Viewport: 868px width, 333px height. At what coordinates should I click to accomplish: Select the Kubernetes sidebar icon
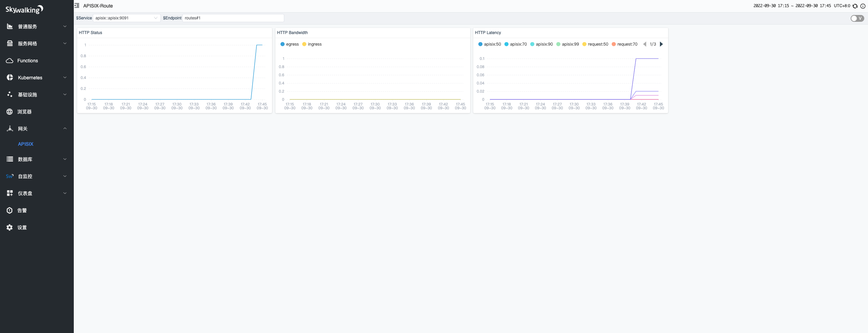10,77
